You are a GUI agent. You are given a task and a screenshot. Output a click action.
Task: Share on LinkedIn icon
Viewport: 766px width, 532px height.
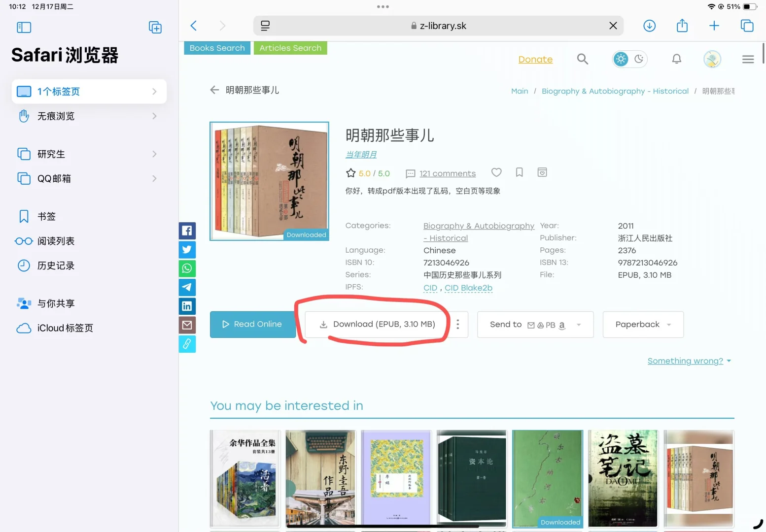click(x=187, y=306)
